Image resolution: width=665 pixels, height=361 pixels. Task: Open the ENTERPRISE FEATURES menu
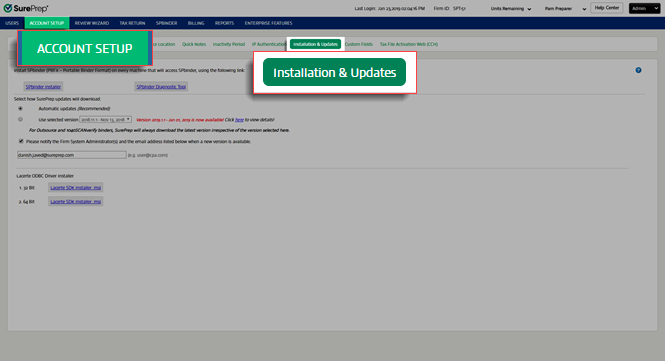(268, 23)
